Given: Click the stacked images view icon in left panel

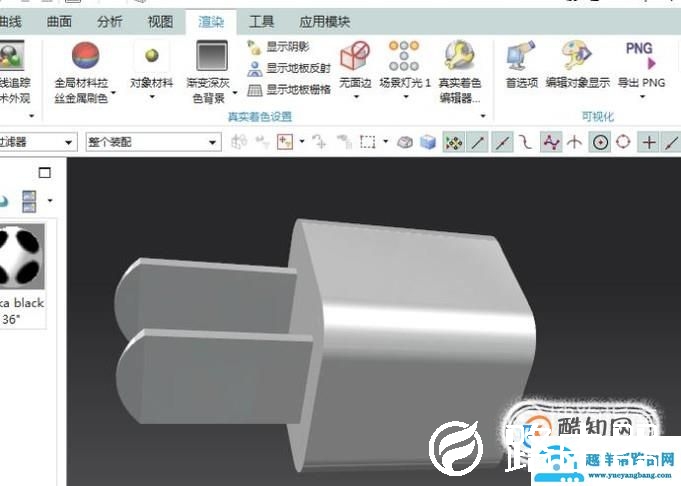Looking at the screenshot, I should coord(29,202).
